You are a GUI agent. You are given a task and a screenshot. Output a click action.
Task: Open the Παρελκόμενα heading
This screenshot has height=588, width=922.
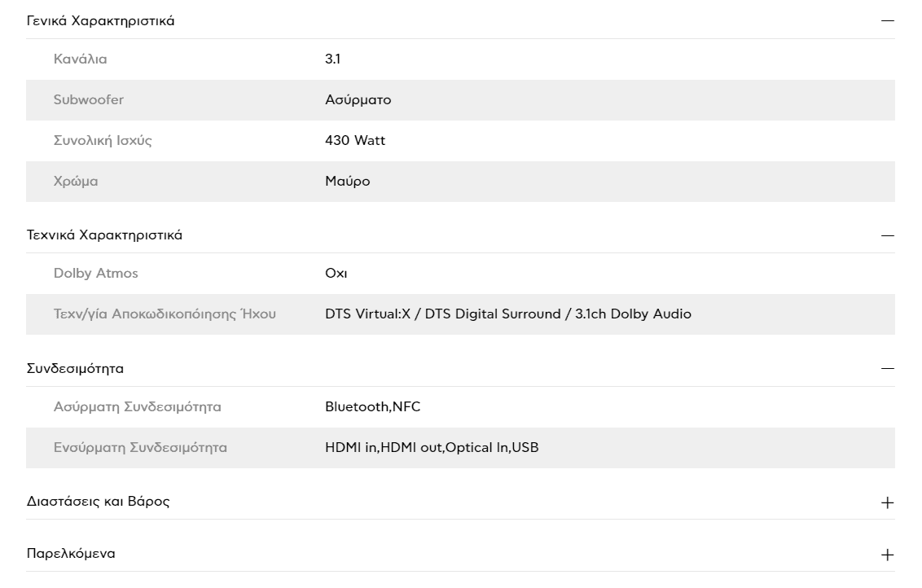pos(71,554)
